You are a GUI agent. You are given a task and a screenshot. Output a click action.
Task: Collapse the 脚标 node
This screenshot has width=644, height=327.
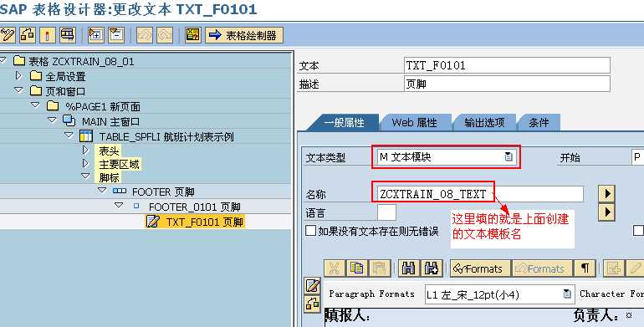click(x=86, y=176)
